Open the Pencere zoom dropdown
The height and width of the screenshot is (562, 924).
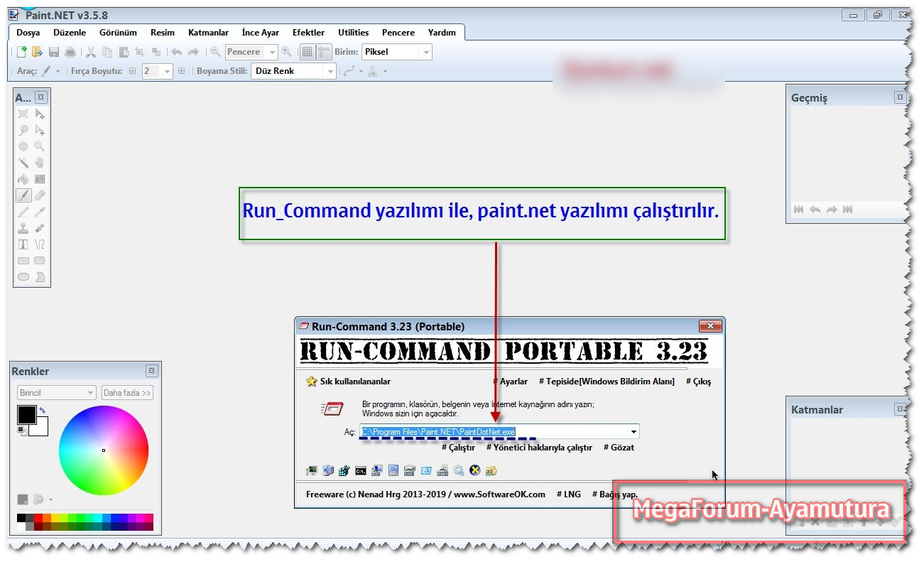(x=273, y=52)
